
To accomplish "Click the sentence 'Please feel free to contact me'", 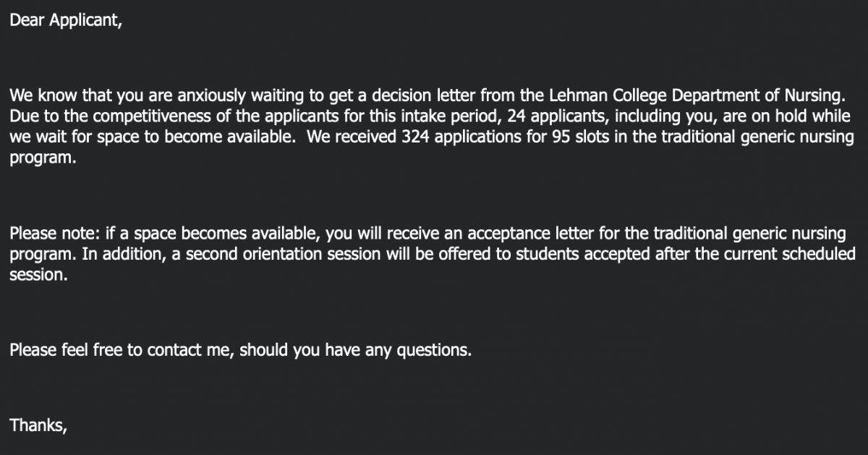I will click(x=121, y=351).
